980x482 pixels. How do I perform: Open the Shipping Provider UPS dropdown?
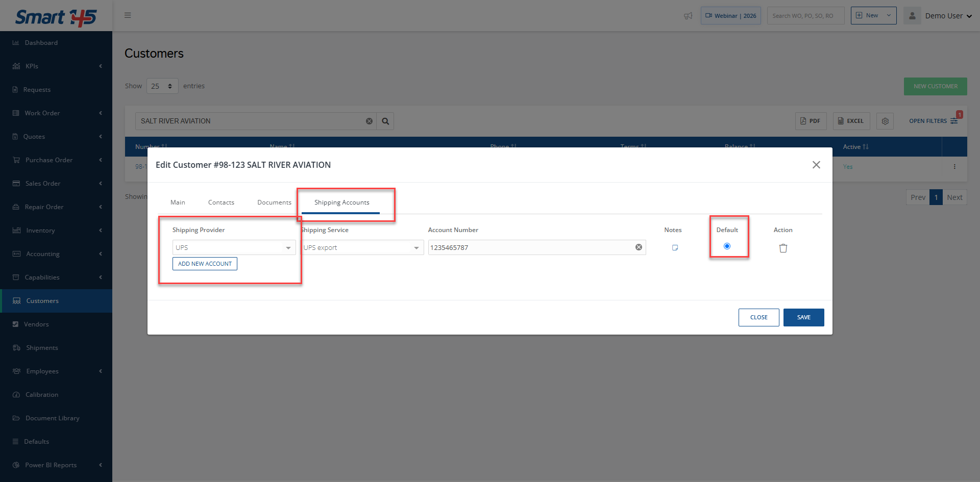[x=234, y=247]
